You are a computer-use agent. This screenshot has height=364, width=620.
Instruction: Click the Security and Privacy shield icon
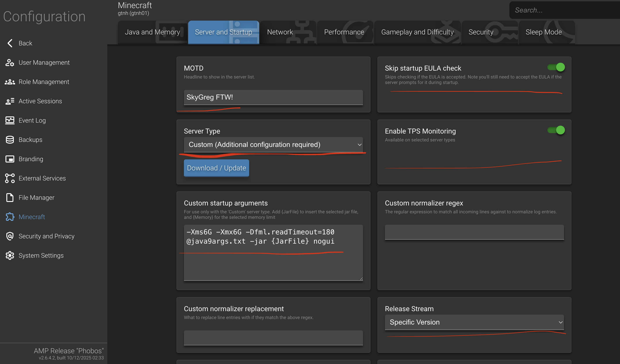(10, 236)
